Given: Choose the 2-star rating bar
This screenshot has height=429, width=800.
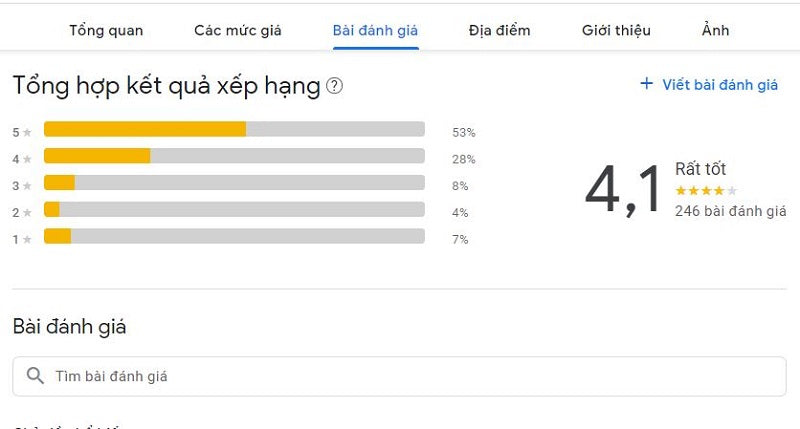Looking at the screenshot, I should (234, 209).
